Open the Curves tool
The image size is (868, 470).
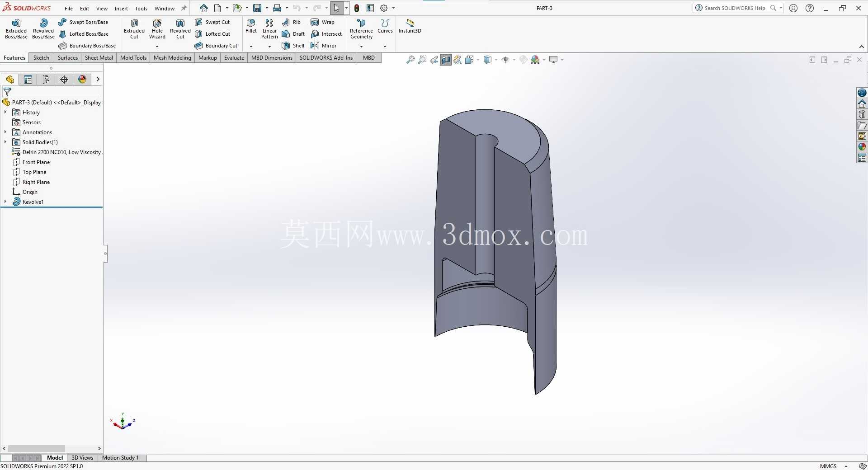[385, 26]
